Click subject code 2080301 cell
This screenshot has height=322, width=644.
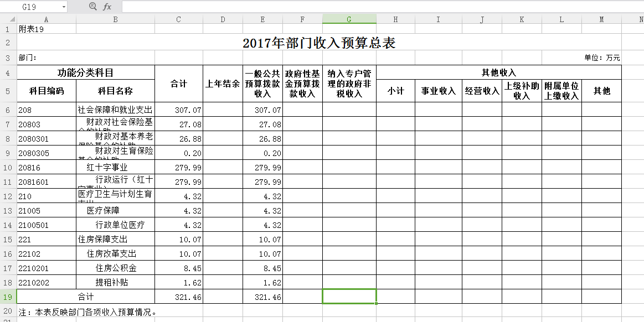point(47,139)
